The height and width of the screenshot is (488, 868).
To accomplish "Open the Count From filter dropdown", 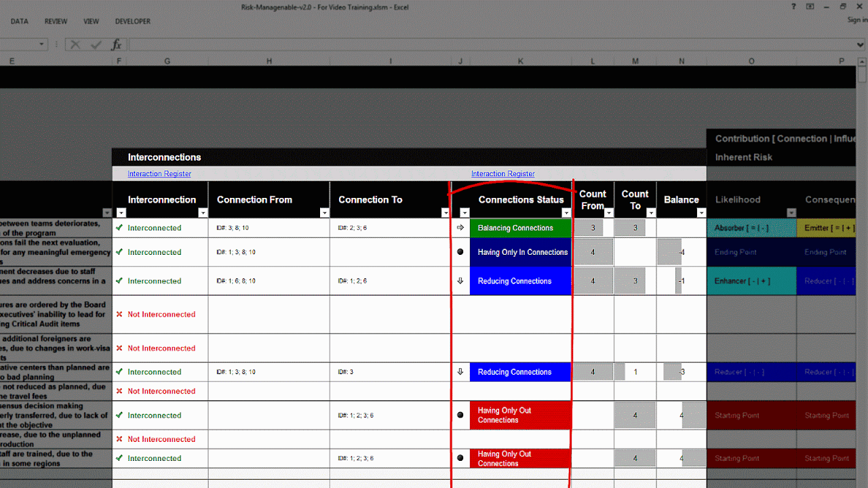I will 608,213.
